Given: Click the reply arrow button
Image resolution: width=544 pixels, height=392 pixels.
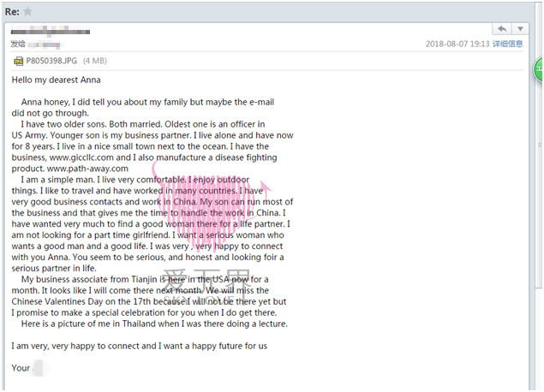Looking at the screenshot, I should pos(502,29).
